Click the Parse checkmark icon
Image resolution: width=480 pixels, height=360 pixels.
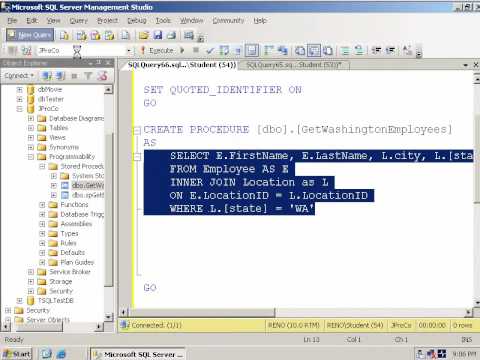[x=210, y=51]
